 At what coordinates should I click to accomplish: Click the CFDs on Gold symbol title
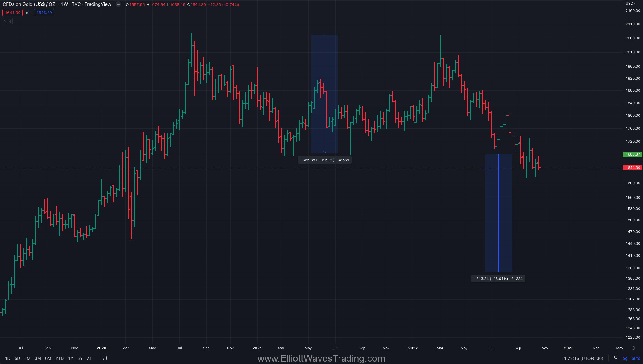[x=30, y=4]
